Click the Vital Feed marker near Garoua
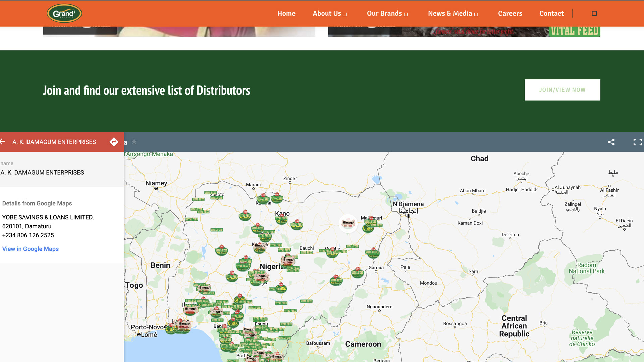 click(x=358, y=273)
